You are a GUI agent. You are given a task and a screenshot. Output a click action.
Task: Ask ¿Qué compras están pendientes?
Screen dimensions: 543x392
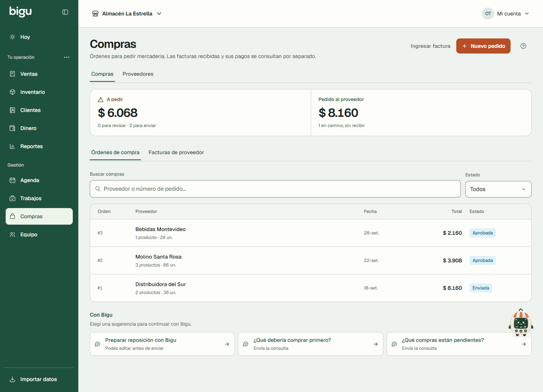(459, 344)
